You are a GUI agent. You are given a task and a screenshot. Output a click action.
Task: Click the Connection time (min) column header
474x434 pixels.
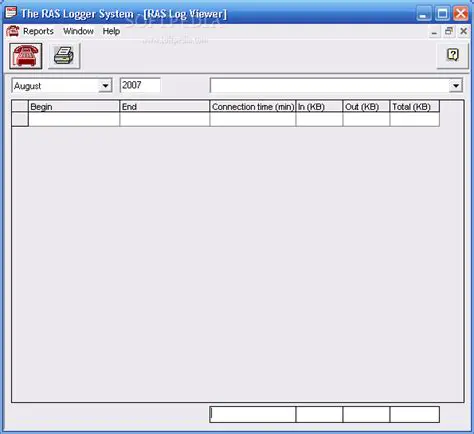coord(253,107)
